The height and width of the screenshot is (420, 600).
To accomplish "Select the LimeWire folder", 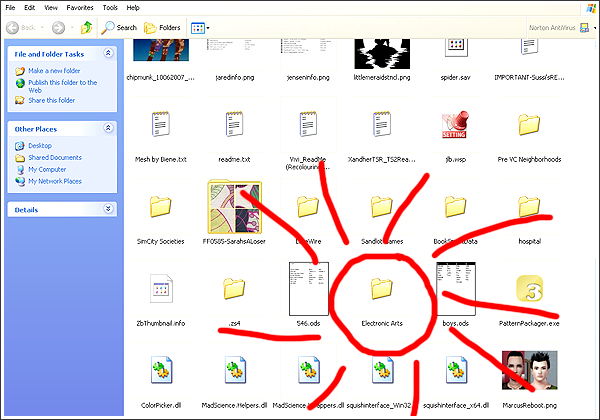I will pyautogui.click(x=308, y=207).
